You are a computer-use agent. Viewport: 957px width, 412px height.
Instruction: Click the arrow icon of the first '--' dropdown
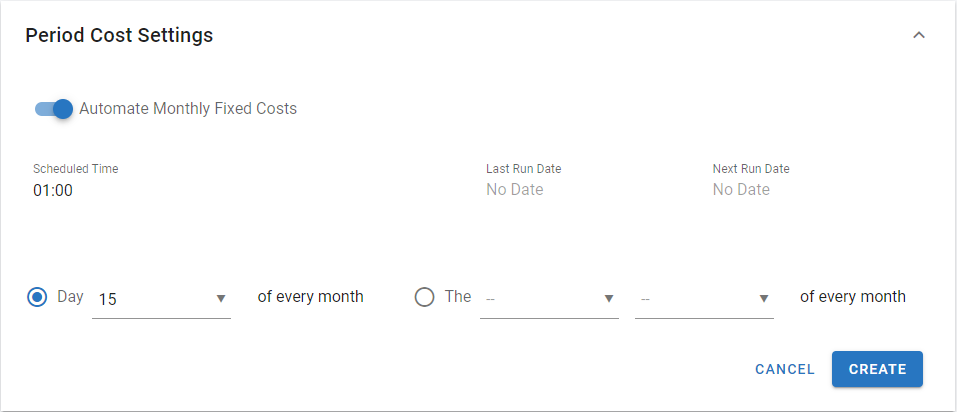tap(608, 298)
